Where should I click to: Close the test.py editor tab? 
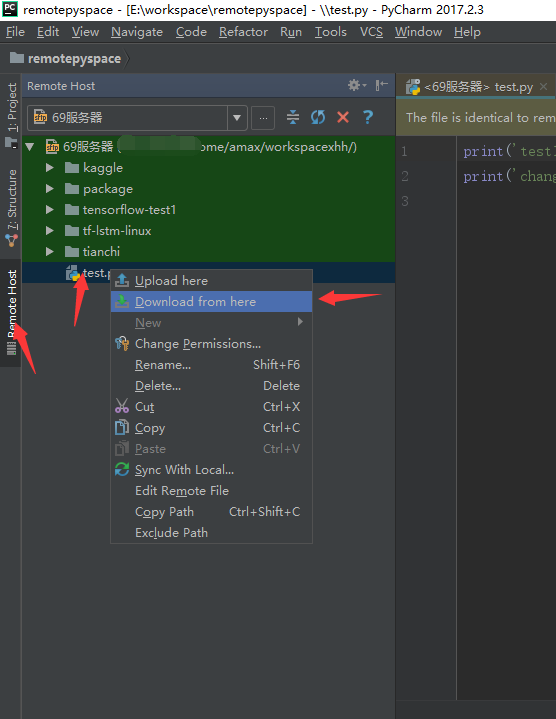pos(544,87)
